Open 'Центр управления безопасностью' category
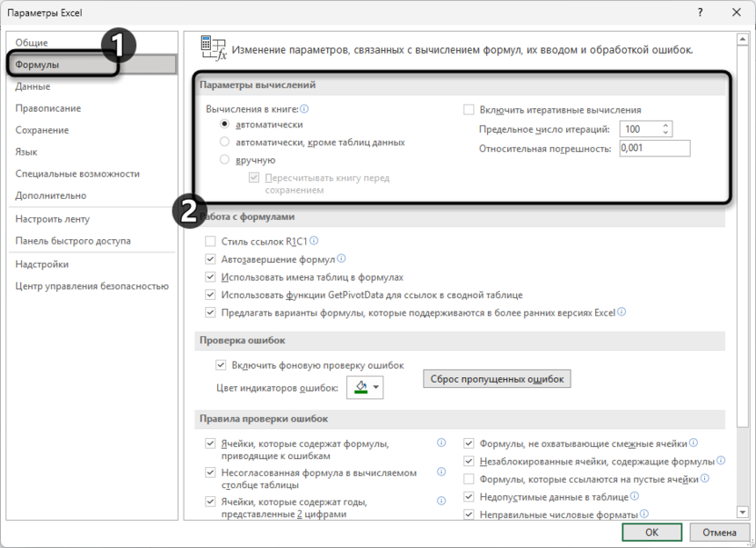Viewport: 756px width, 548px height. [x=92, y=286]
